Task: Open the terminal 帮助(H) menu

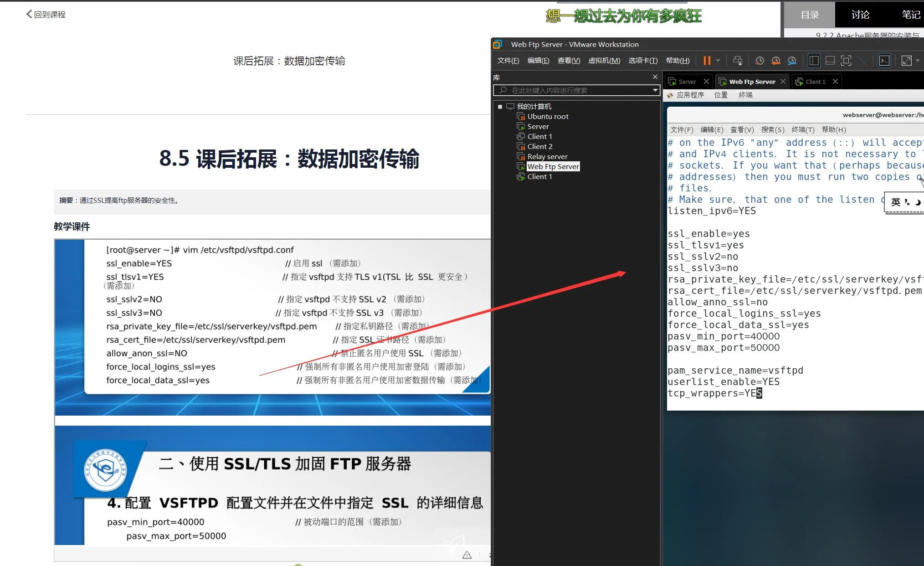Action: (x=834, y=130)
